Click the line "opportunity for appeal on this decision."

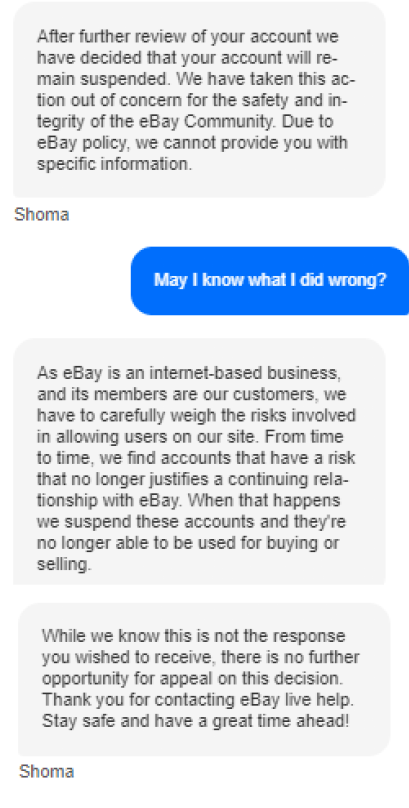click(196, 679)
